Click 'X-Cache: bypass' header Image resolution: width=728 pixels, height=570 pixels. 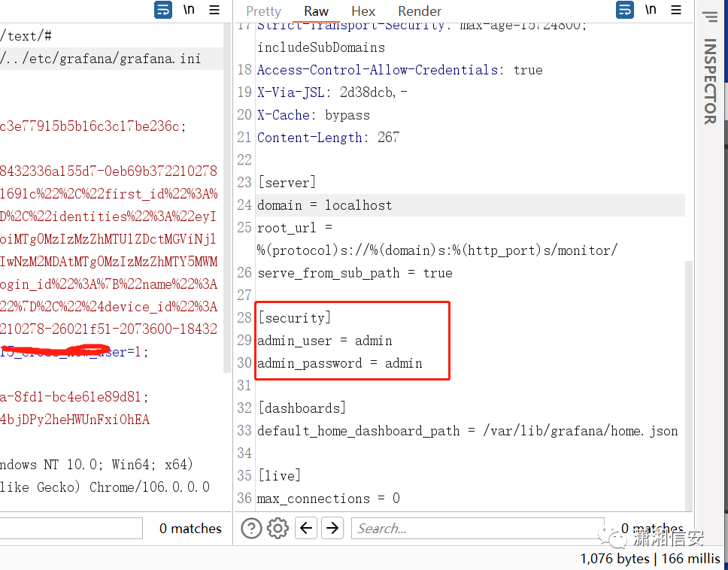(x=314, y=114)
